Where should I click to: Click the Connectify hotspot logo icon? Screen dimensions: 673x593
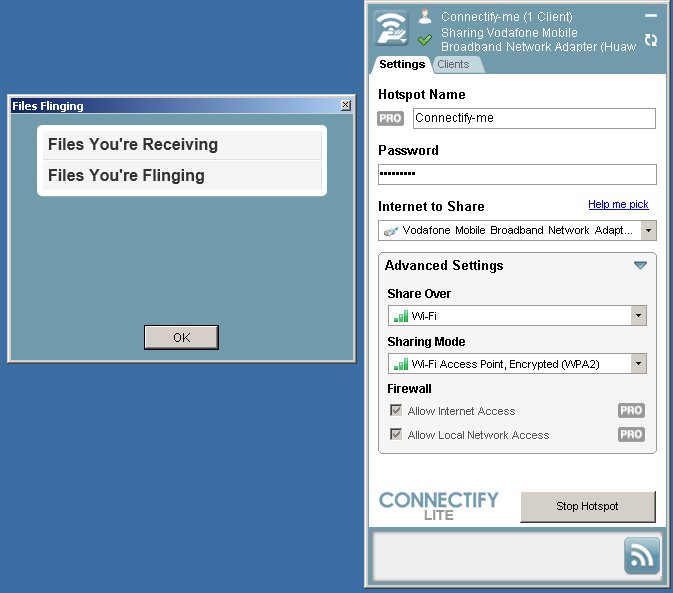(391, 28)
